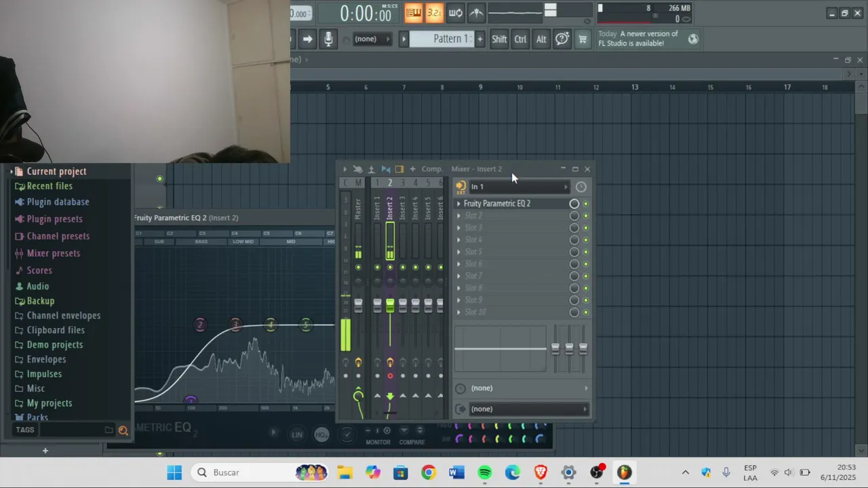This screenshot has height=488, width=868.
Task: Toggle the Fruity Parametric EQ 2 enable LED
Action: point(586,203)
